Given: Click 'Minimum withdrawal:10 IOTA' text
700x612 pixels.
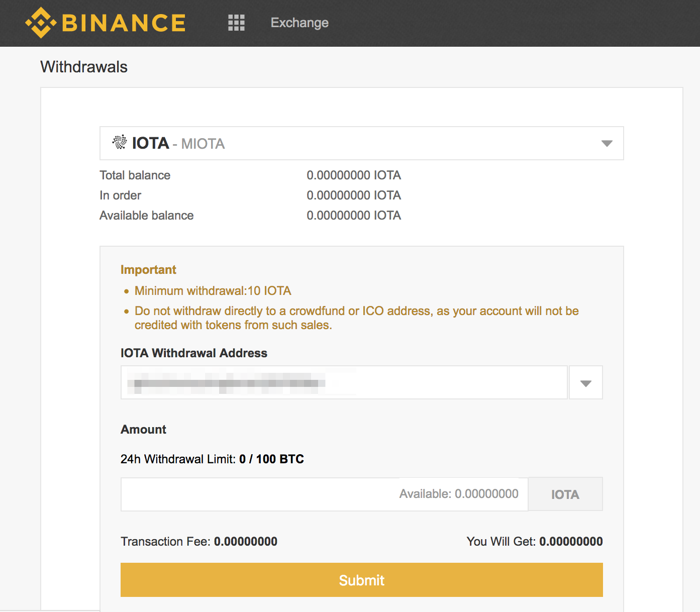Looking at the screenshot, I should (213, 291).
